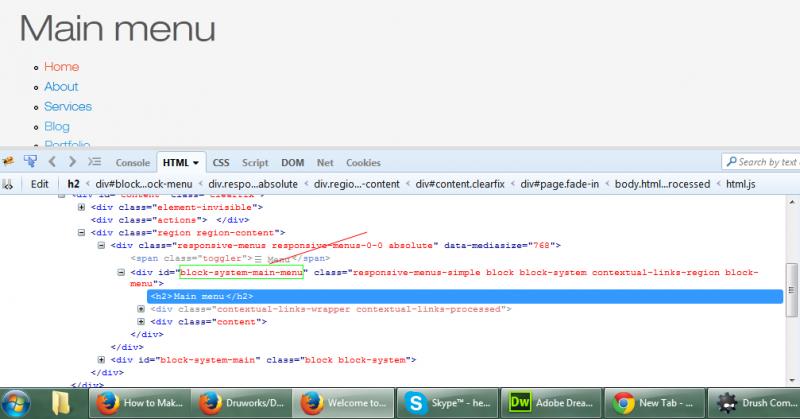800x419 pixels.
Task: Click the block-system-main-menu id value
Action: point(241,272)
